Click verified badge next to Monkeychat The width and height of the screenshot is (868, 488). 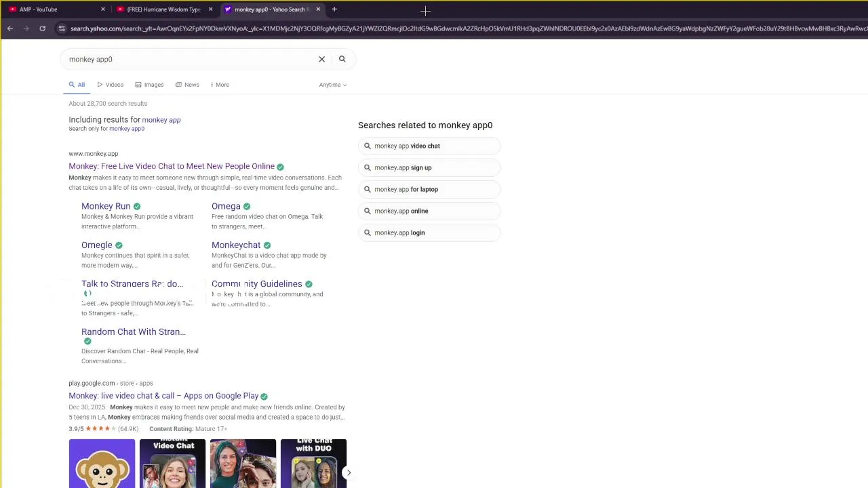[267, 245]
